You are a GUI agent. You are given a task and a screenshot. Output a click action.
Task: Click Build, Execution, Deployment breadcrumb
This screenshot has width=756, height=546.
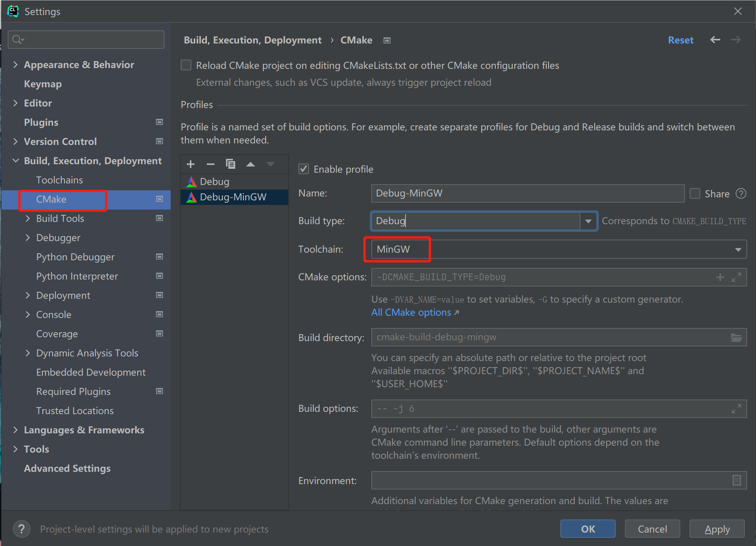coord(253,40)
